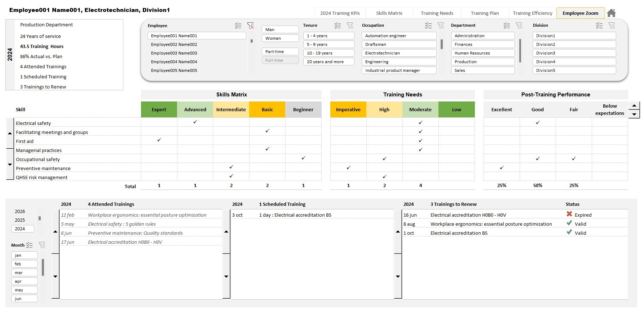Filter by month may
The height and width of the screenshot is (312, 644).
point(25,290)
